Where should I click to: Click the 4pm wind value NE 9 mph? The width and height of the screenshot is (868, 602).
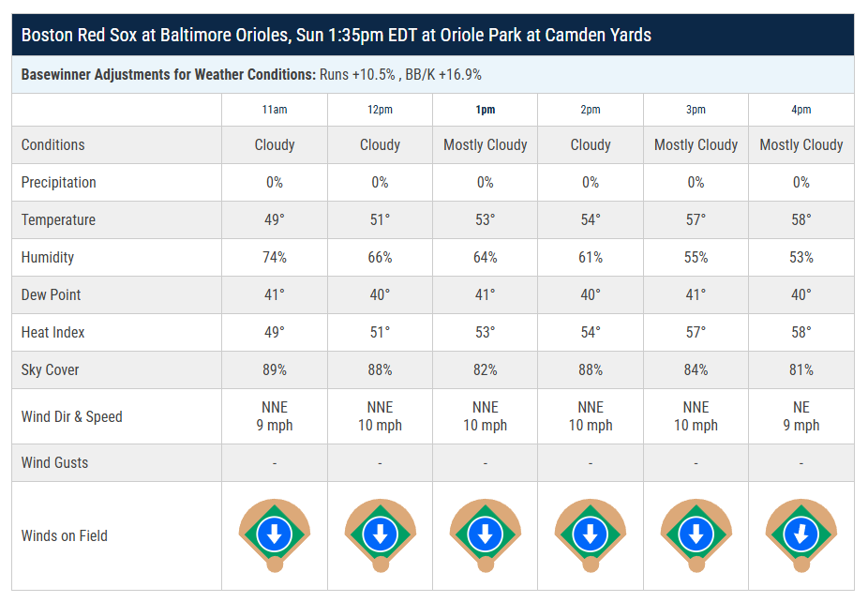tap(801, 416)
